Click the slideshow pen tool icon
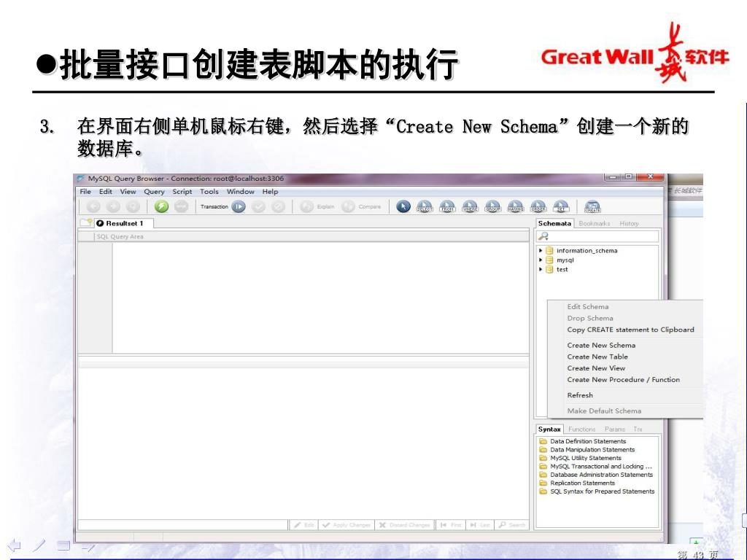 pos(39,545)
